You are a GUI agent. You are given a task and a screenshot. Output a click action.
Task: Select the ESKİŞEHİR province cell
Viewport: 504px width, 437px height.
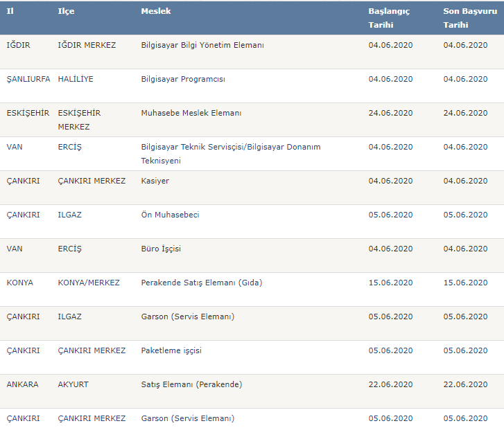28,113
